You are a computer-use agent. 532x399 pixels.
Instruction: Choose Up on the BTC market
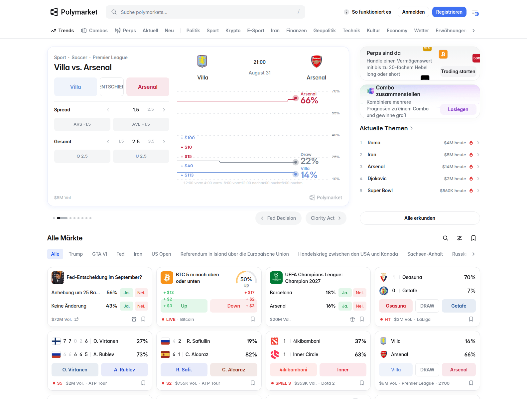coord(184,306)
